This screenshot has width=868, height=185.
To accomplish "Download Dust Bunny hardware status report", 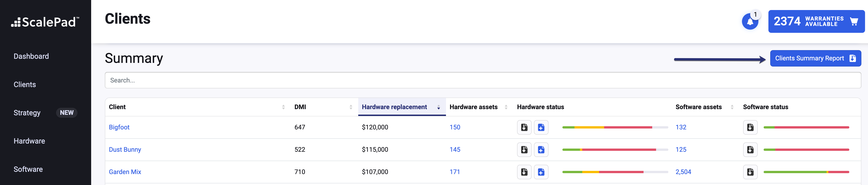I will (524, 150).
